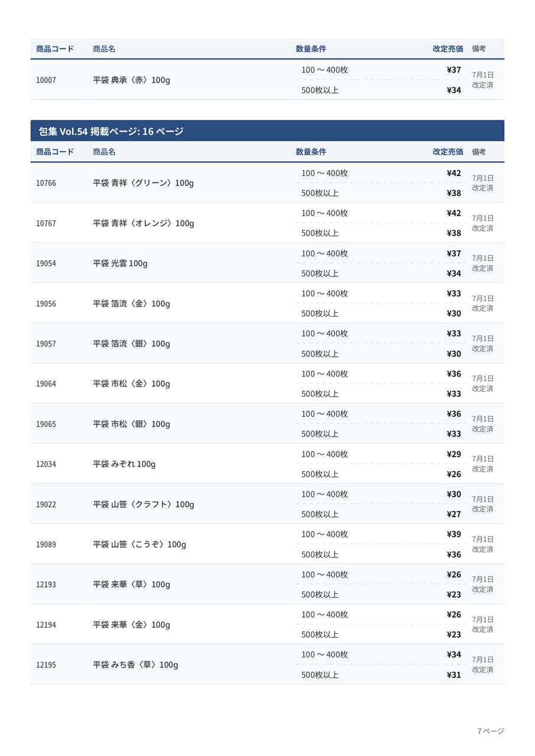Click the 改定売価 column header of top table

(448, 49)
